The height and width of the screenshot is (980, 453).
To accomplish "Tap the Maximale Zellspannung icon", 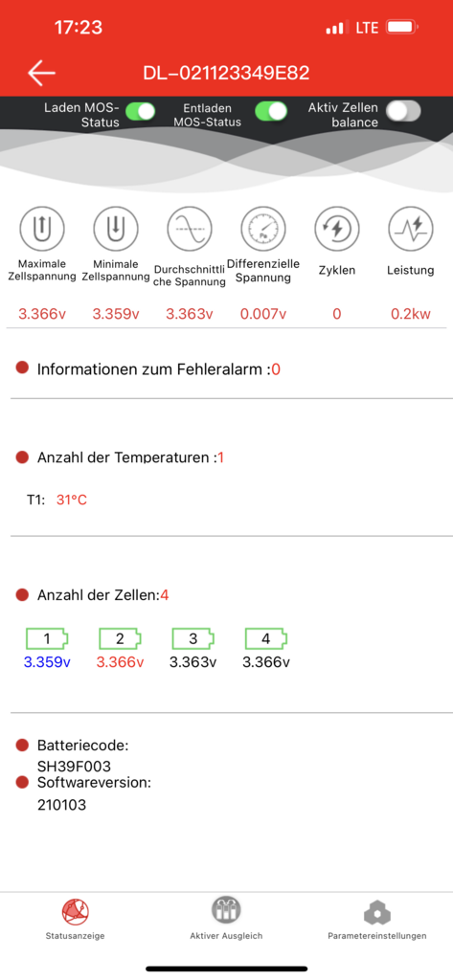I will pos(42,228).
